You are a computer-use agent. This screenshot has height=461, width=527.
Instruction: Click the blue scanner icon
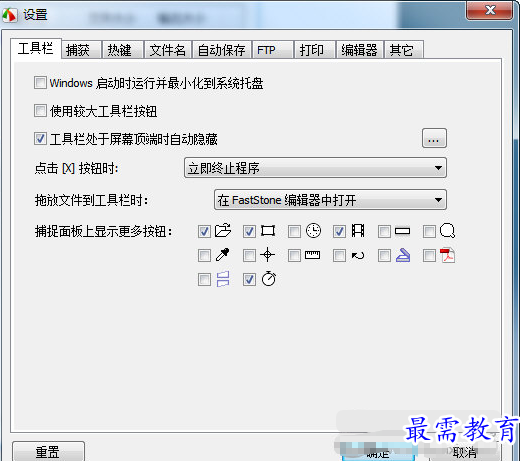click(x=403, y=255)
